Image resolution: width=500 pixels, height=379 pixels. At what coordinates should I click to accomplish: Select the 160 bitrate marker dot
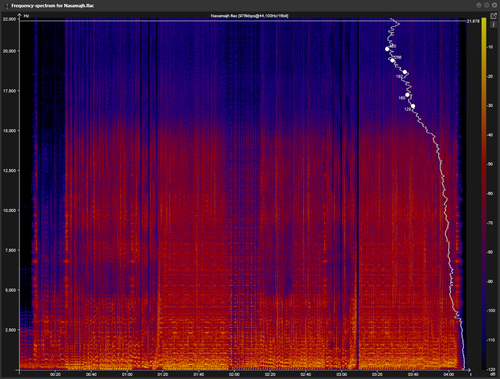point(407,95)
